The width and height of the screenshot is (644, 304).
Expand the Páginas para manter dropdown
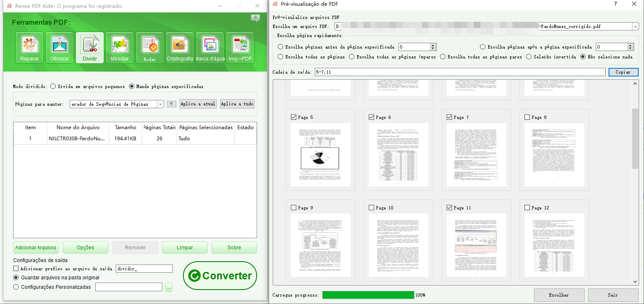click(160, 104)
